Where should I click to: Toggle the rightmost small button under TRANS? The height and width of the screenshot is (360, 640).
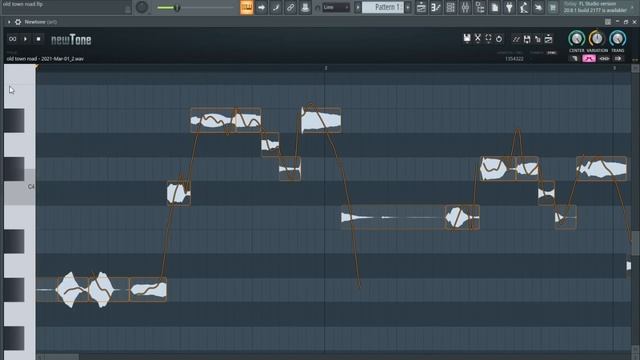tap(619, 59)
